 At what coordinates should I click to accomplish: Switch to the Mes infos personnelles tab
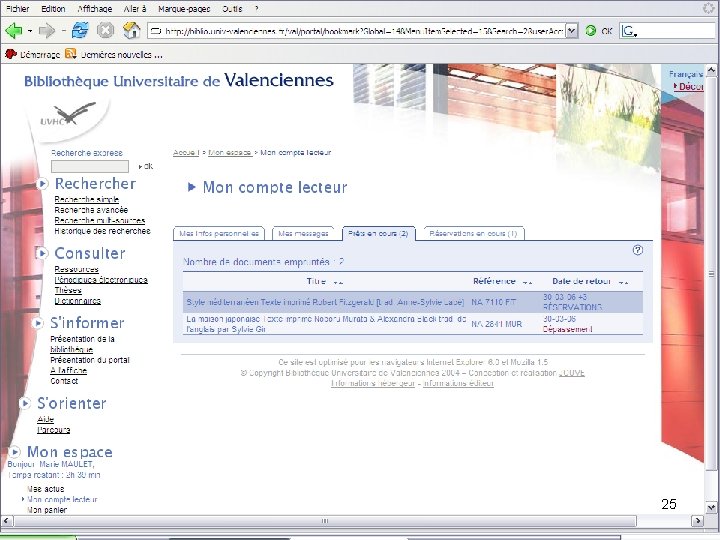click(219, 233)
